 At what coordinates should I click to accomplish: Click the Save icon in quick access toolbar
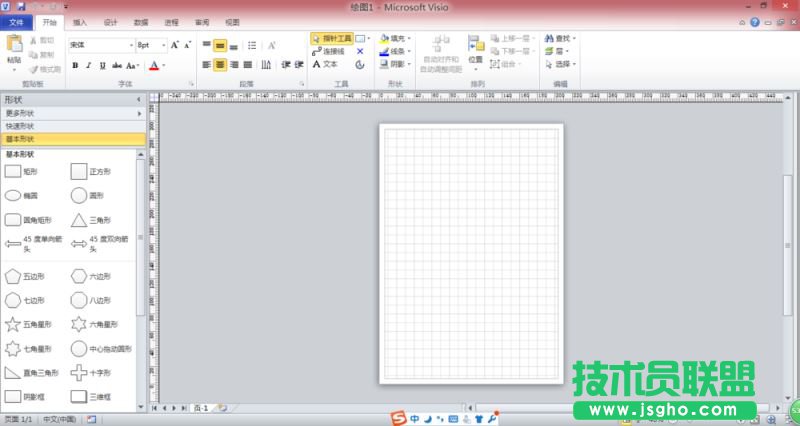(x=21, y=7)
